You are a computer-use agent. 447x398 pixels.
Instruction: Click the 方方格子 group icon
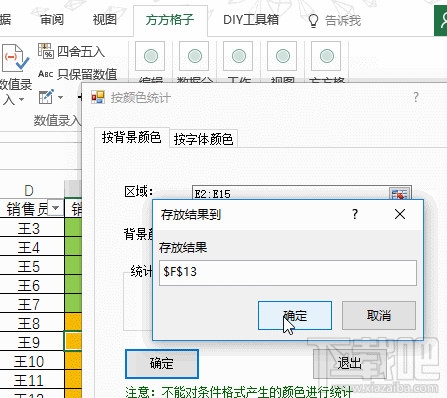point(327,56)
